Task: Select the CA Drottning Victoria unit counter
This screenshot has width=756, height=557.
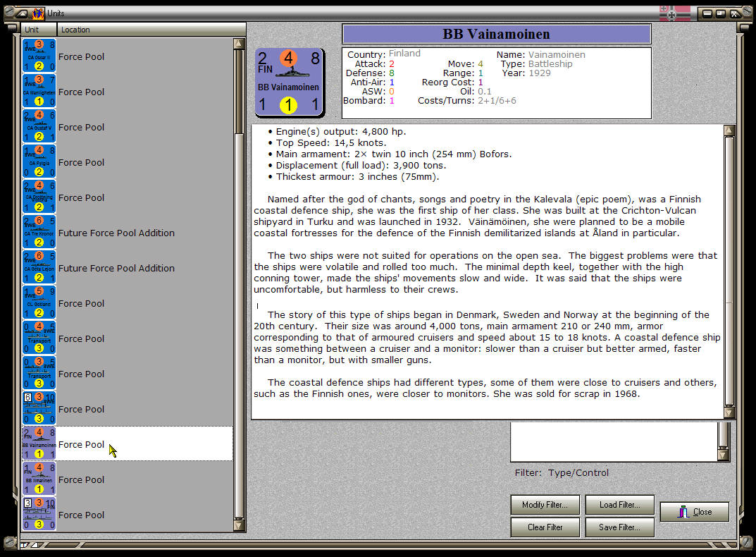Action: click(39, 197)
